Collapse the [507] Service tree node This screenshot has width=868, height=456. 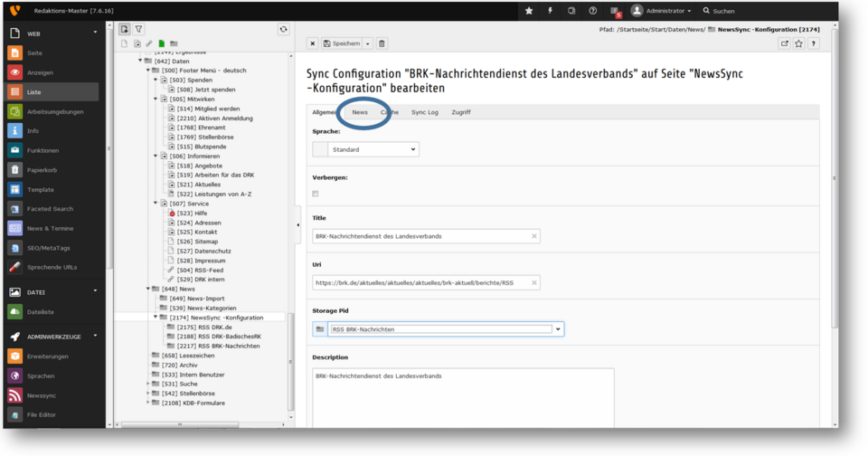(156, 204)
